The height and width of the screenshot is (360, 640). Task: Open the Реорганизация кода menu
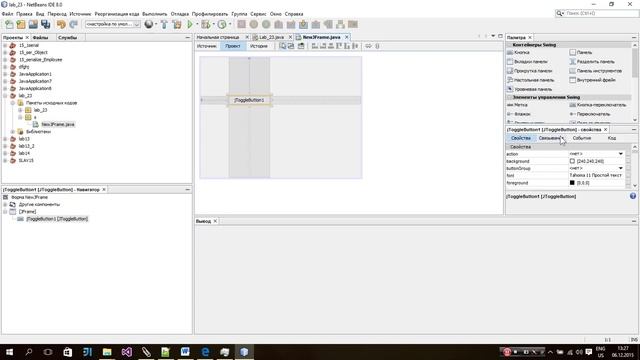pos(117,14)
